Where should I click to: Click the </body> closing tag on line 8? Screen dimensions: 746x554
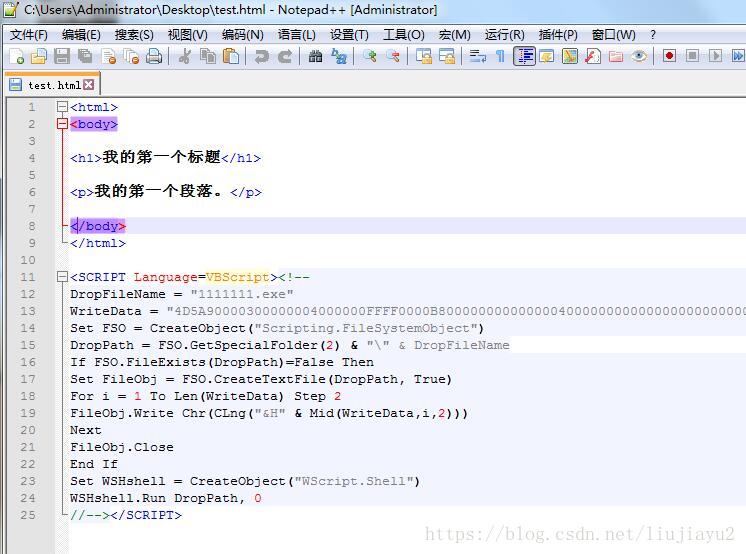click(x=98, y=226)
